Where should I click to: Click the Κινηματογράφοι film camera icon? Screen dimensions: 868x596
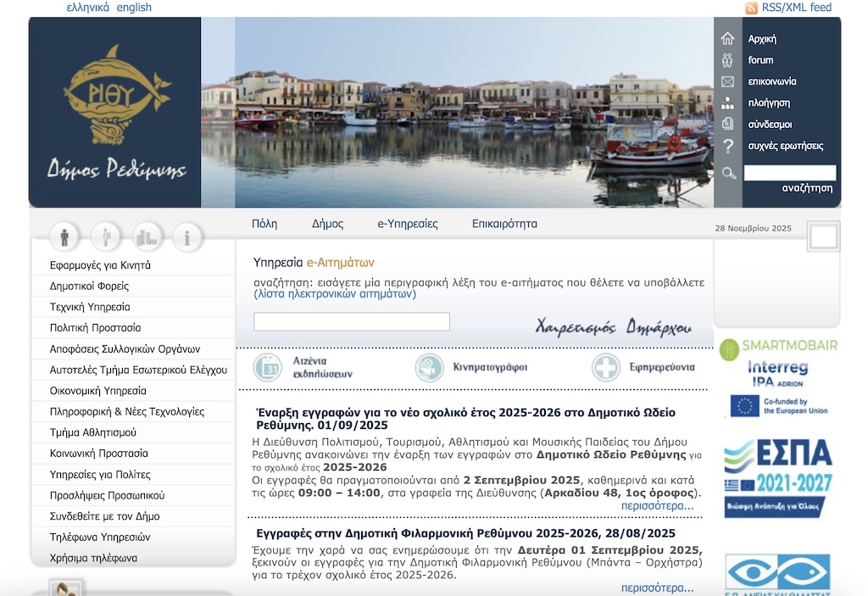[429, 367]
